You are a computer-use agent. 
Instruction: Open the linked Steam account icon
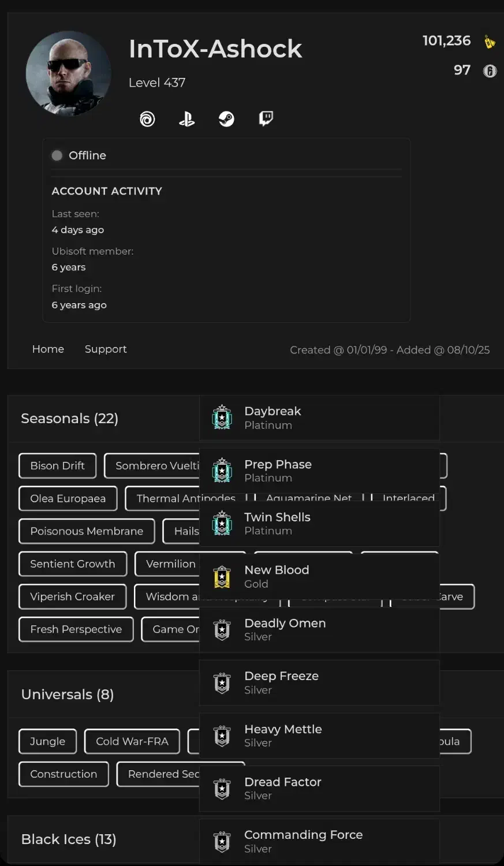(x=226, y=119)
